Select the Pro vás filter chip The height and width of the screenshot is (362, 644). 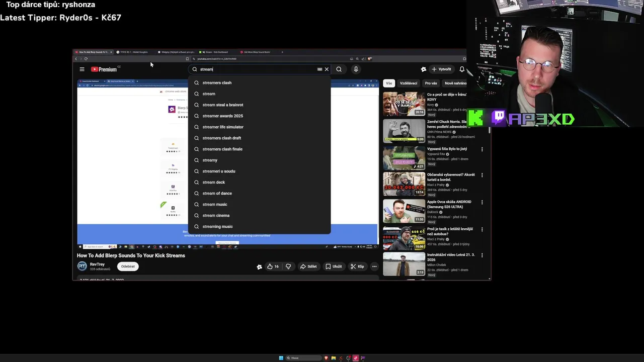click(x=431, y=83)
